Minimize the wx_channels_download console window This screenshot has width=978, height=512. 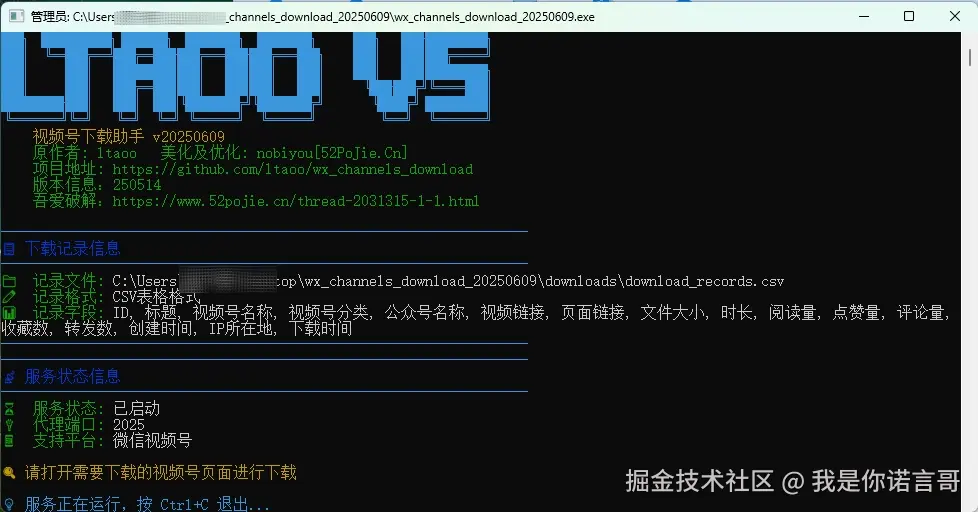click(864, 16)
